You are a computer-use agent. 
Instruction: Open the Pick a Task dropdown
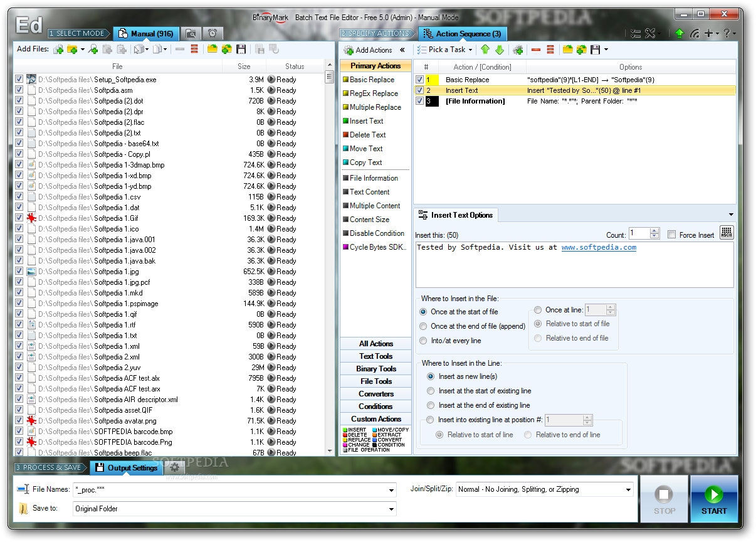(445, 50)
